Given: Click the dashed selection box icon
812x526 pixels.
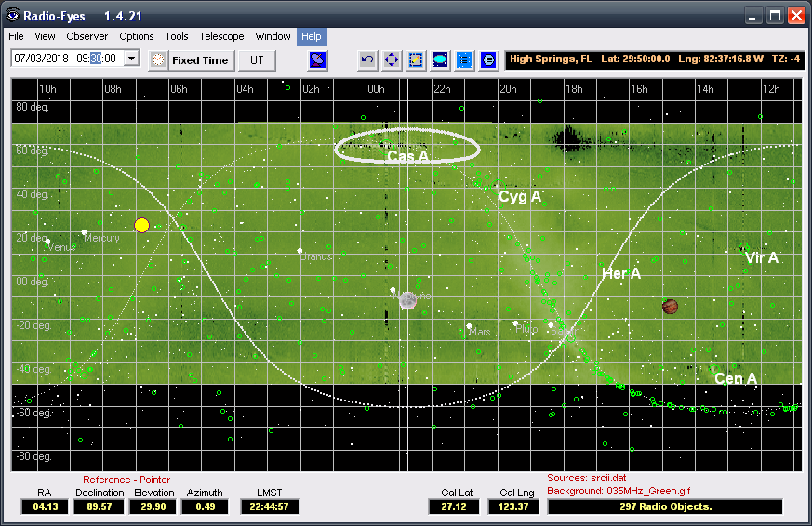Looking at the screenshot, I should pos(416,59).
